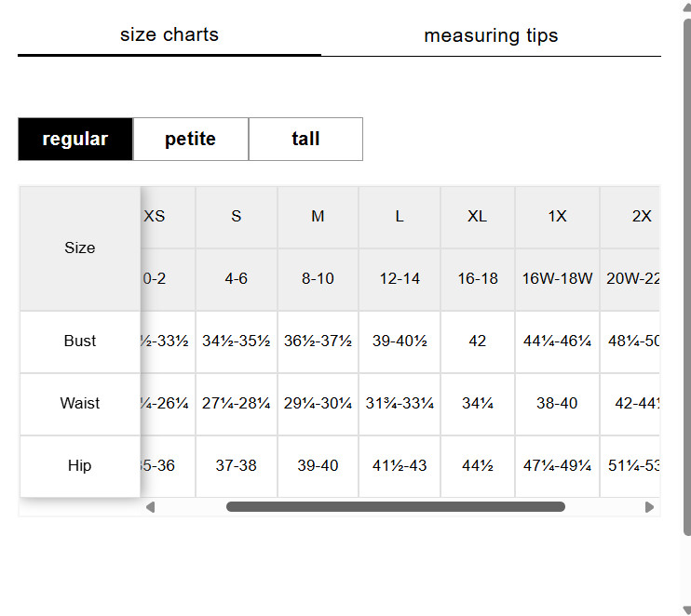
Task: Click the horizontal scrollbar thumb under the table
Action: [x=395, y=507]
